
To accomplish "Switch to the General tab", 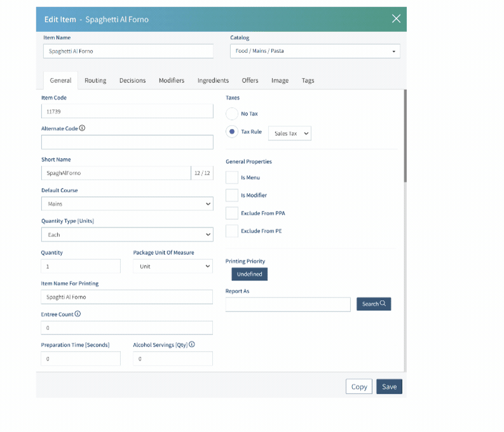I will coord(60,80).
